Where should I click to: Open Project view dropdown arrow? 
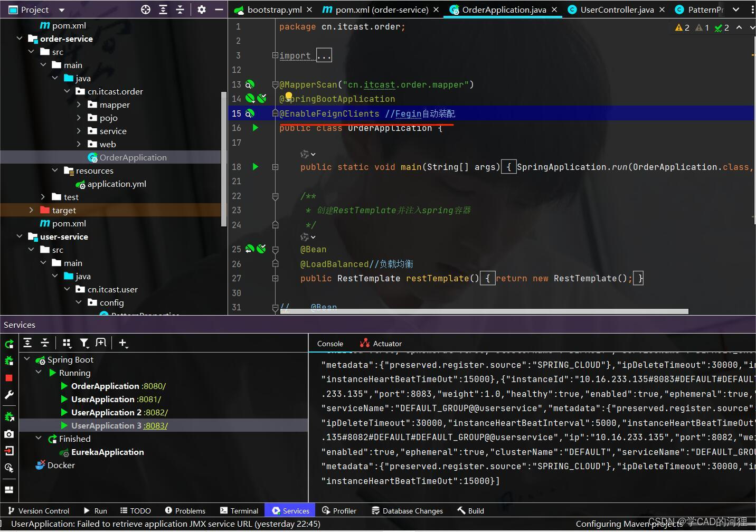click(61, 10)
